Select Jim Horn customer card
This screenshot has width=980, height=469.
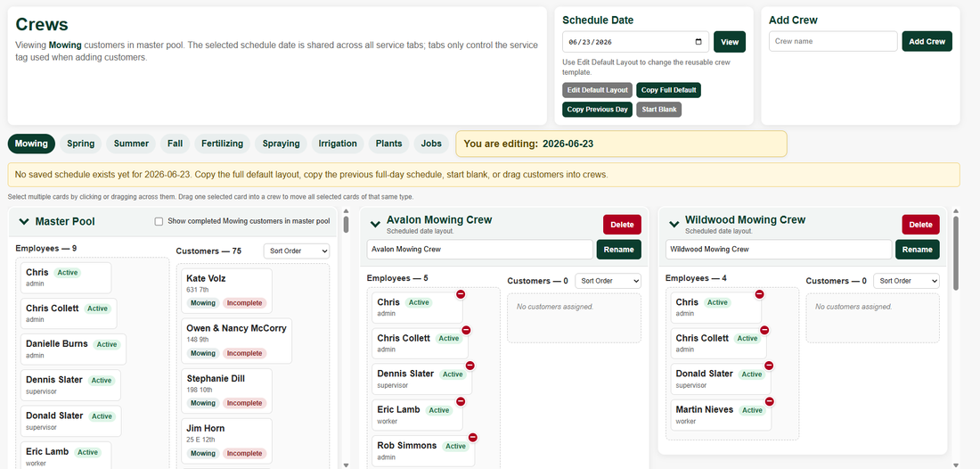pyautogui.click(x=227, y=440)
